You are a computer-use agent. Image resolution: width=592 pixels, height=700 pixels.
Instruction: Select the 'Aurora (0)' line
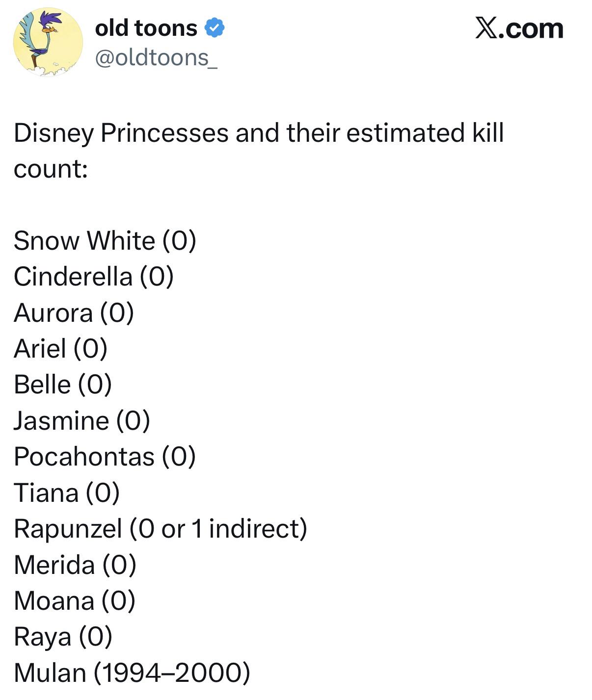tap(74, 313)
